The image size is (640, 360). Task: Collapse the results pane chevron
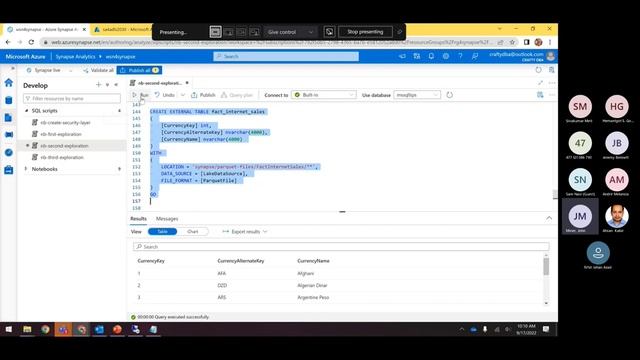(x=549, y=218)
